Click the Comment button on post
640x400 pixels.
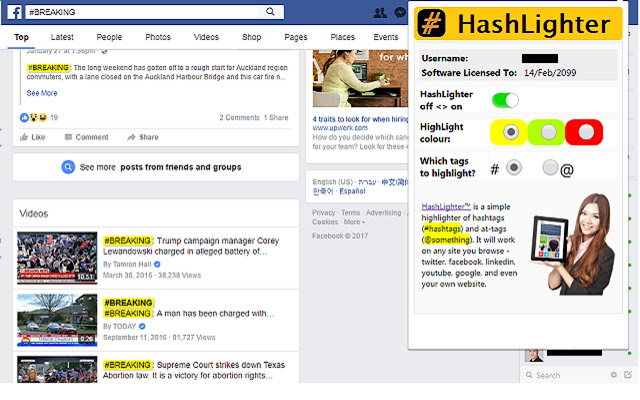point(87,137)
